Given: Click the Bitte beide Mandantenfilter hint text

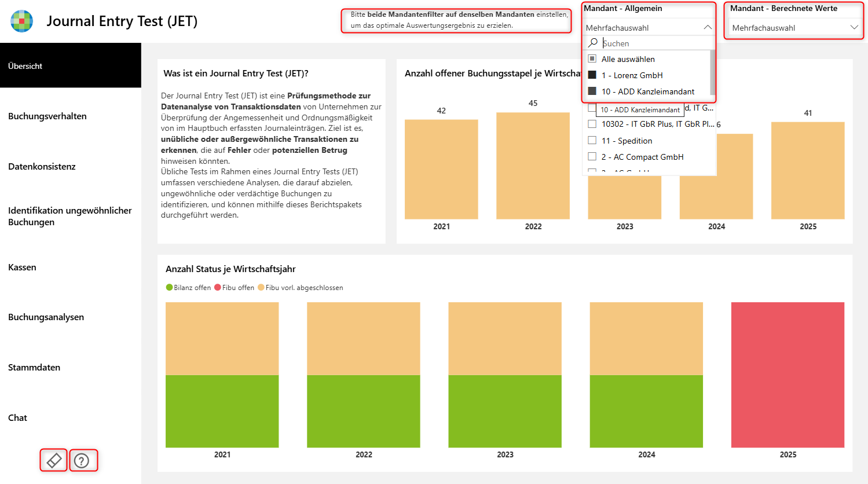Looking at the screenshot, I should coord(459,20).
